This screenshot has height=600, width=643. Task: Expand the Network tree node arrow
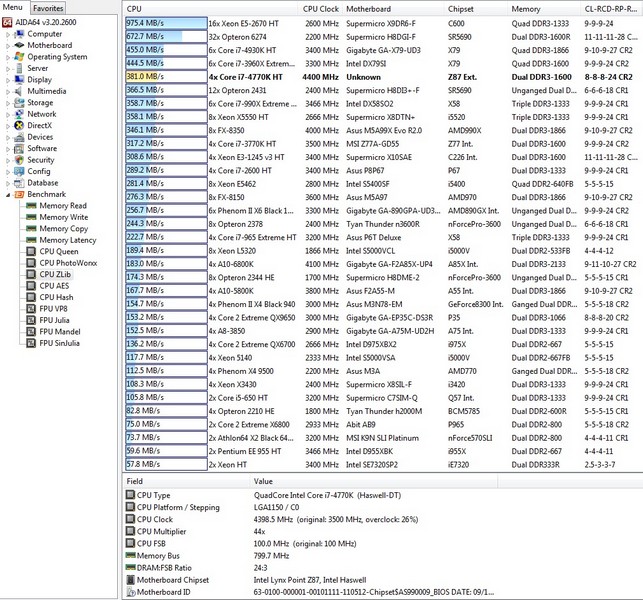tap(8, 115)
